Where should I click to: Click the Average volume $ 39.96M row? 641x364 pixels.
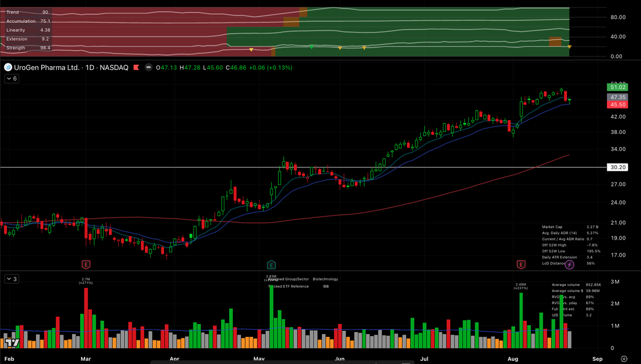[x=576, y=290]
